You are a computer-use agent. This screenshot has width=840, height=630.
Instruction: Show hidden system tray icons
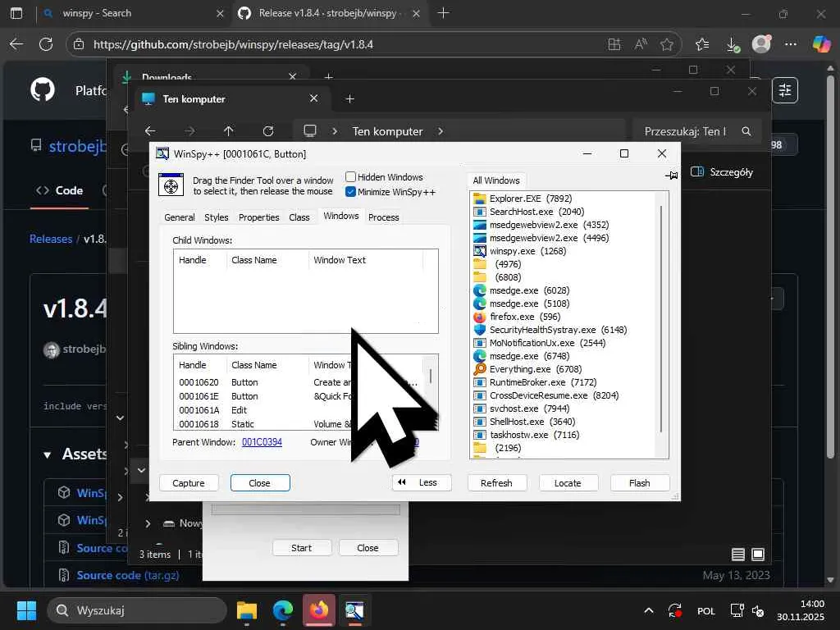[648, 610]
